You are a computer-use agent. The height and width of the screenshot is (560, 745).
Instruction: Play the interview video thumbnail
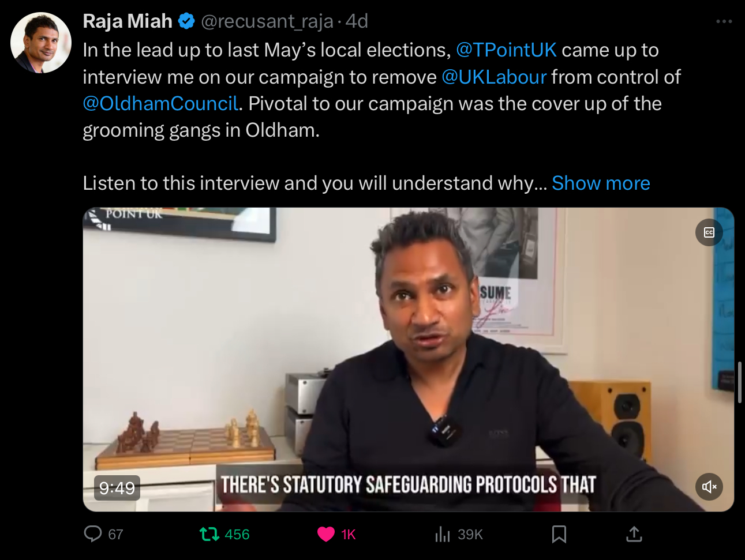tap(408, 359)
